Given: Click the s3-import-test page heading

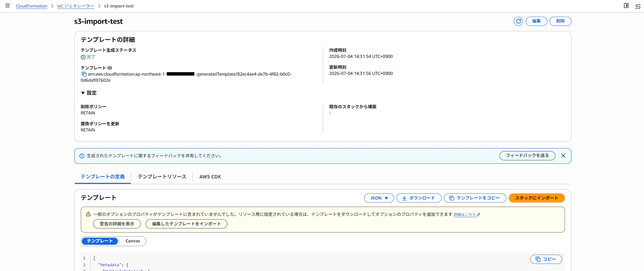Looking at the screenshot, I should (x=98, y=21).
